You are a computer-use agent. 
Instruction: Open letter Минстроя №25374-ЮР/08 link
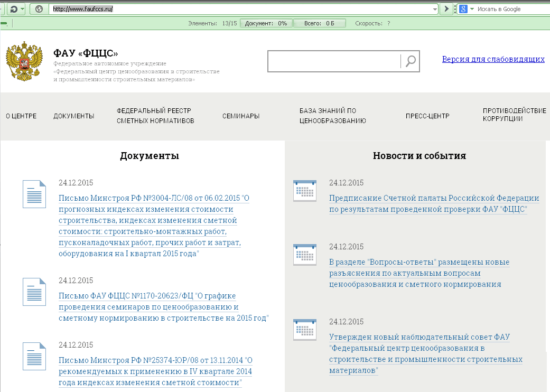[155, 372]
